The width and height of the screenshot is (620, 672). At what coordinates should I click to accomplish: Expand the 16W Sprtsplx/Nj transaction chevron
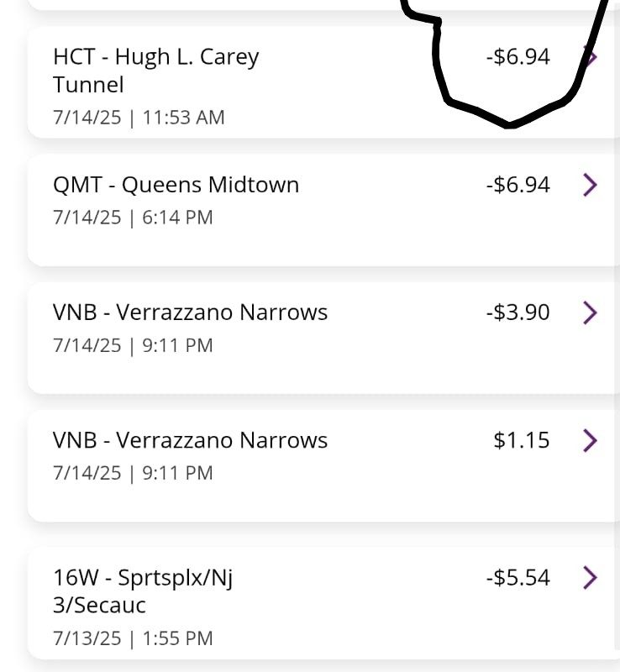click(590, 577)
